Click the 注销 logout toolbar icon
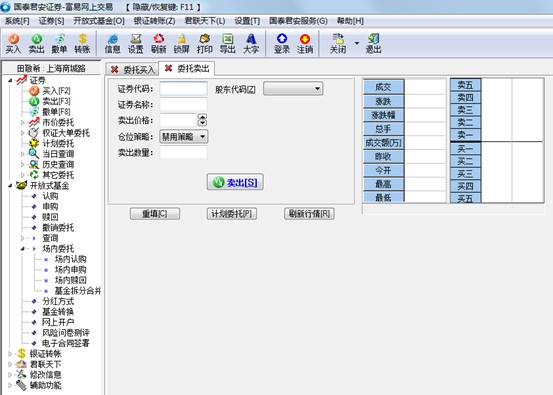The height and width of the screenshot is (395, 553). pyautogui.click(x=305, y=44)
